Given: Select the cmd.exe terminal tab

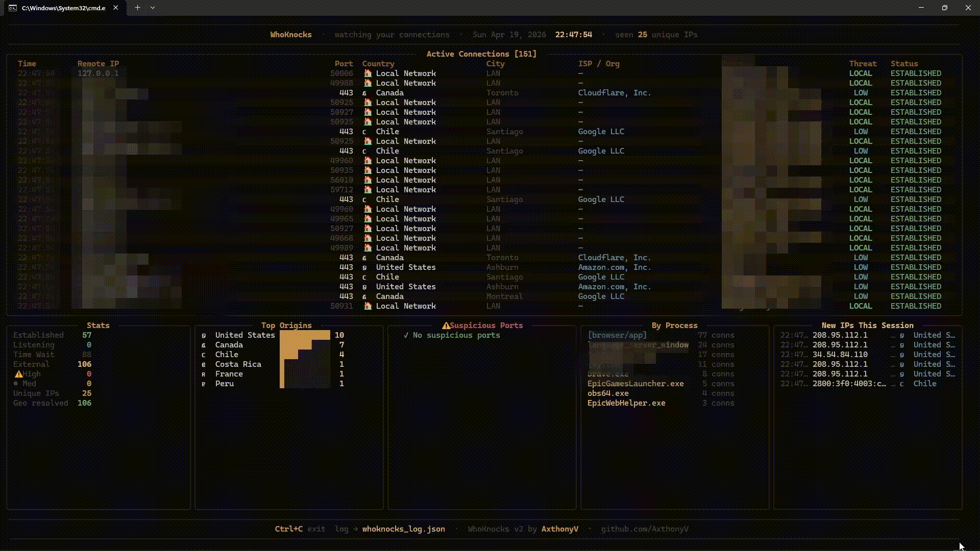Looking at the screenshot, I should pos(63,8).
